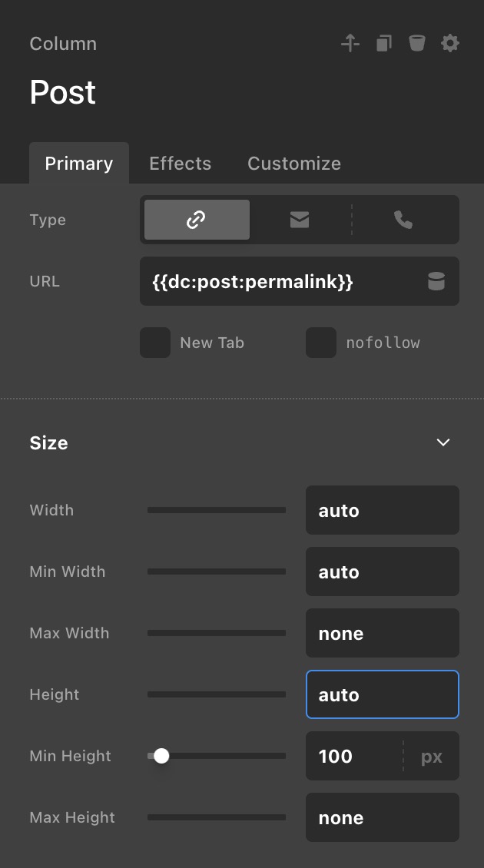
Task: Click the Width slider track
Action: [x=217, y=510]
